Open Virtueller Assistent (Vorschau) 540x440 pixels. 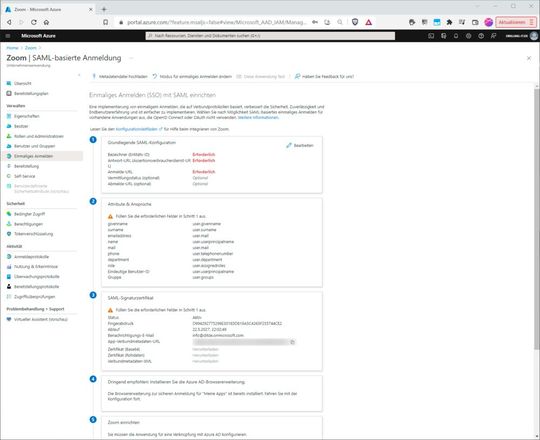41,319
